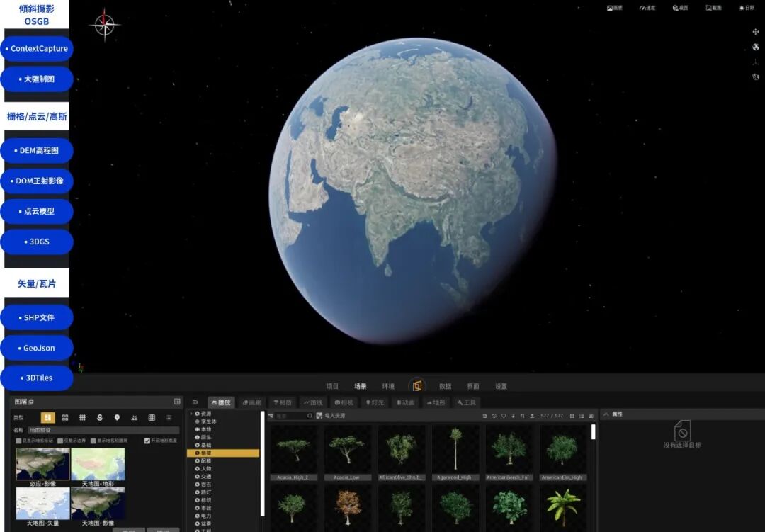Click the DOM正射影像 button
Screen dimensions: 765x532
coord(37,181)
